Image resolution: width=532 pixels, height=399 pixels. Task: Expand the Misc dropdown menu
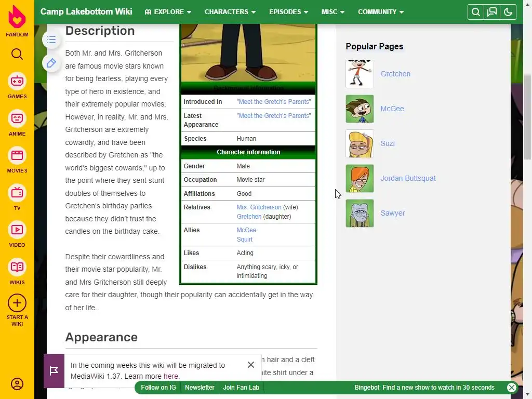coord(333,12)
